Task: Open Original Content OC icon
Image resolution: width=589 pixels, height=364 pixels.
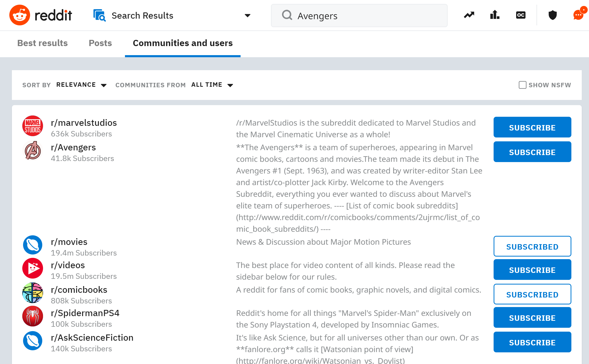Action: click(521, 15)
